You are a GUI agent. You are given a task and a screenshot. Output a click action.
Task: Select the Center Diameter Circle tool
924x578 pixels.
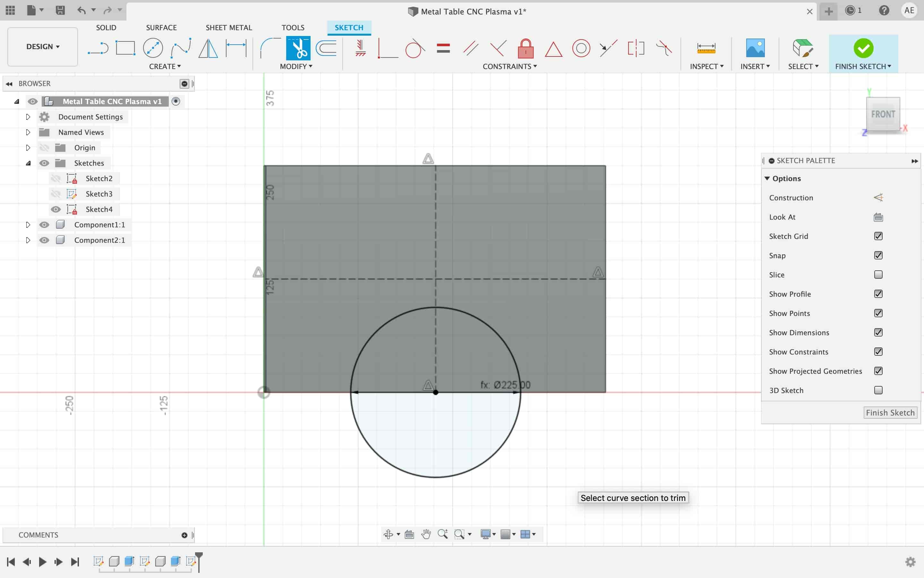(x=153, y=48)
